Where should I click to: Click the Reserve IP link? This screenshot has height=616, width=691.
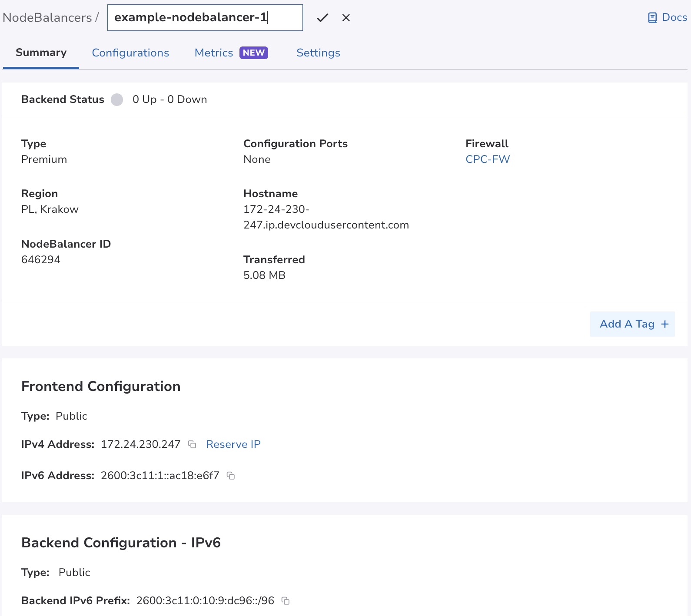click(233, 444)
